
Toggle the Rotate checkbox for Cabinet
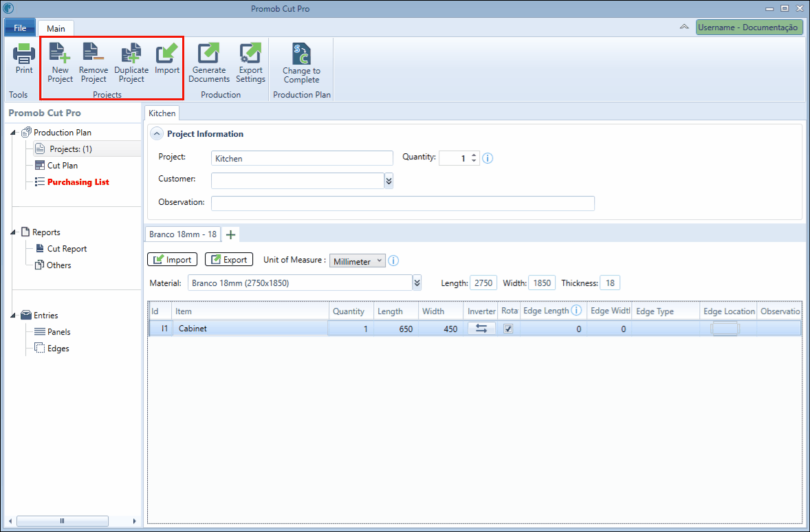tap(508, 329)
